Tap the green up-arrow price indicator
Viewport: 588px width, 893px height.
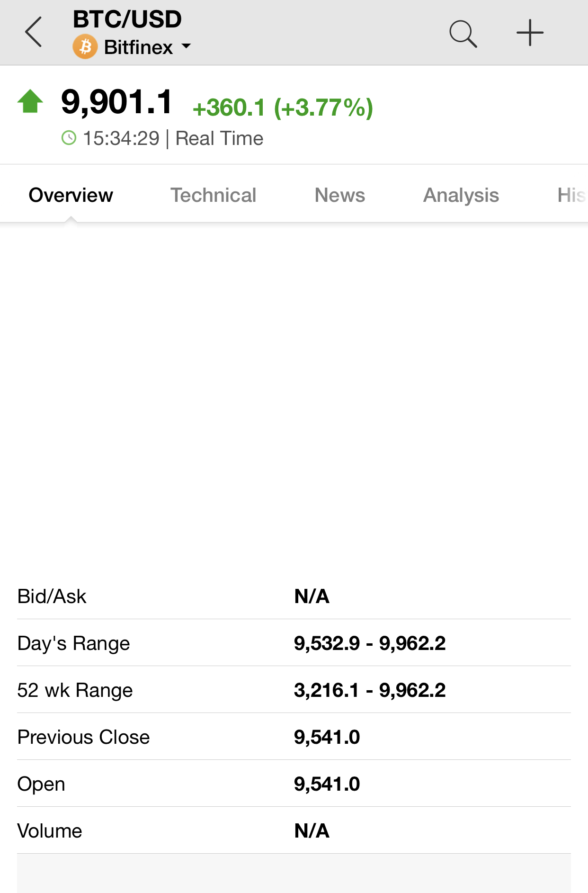point(30,101)
